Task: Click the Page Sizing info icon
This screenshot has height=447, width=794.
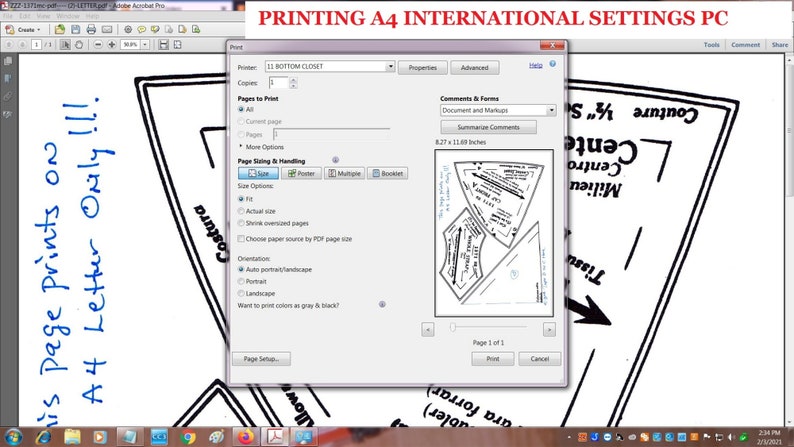Action: [x=335, y=160]
